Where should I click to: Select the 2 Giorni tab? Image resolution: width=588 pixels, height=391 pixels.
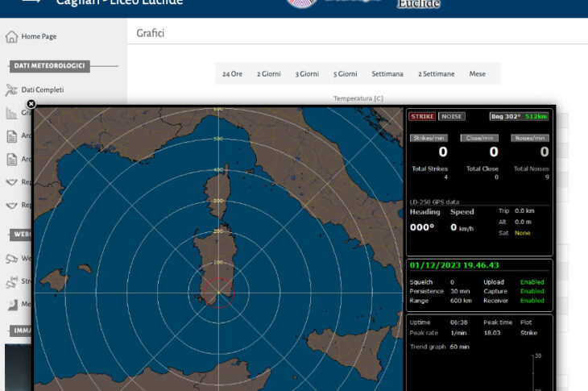269,74
